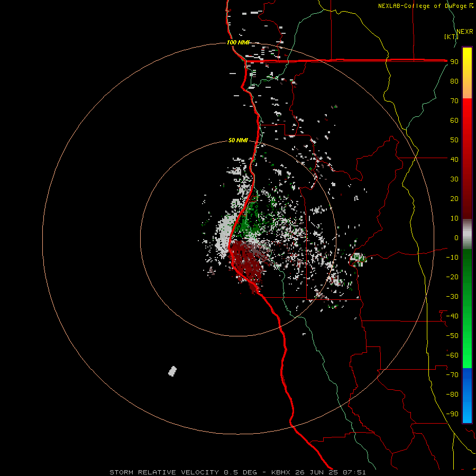Select the -90 value on velocity scale
The height and width of the screenshot is (476, 476).
tap(452, 414)
